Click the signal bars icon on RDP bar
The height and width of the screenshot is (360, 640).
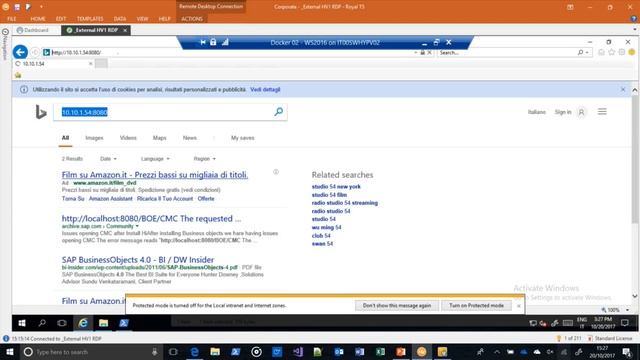[225, 42]
